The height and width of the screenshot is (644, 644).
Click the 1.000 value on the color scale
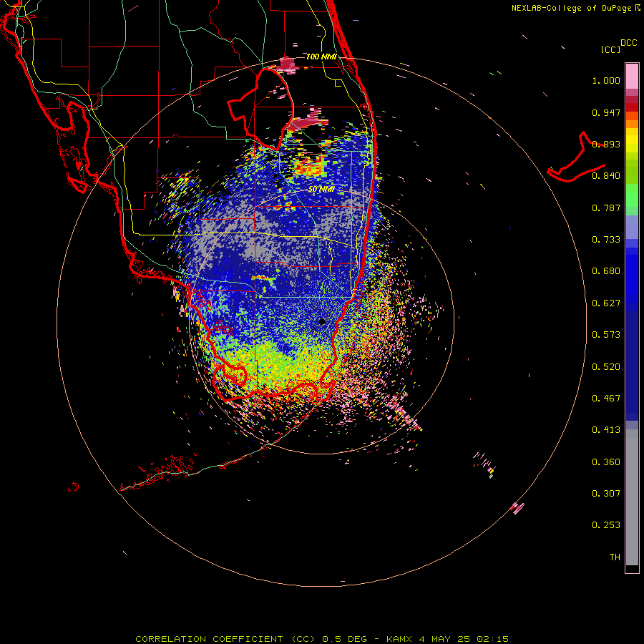(x=606, y=80)
